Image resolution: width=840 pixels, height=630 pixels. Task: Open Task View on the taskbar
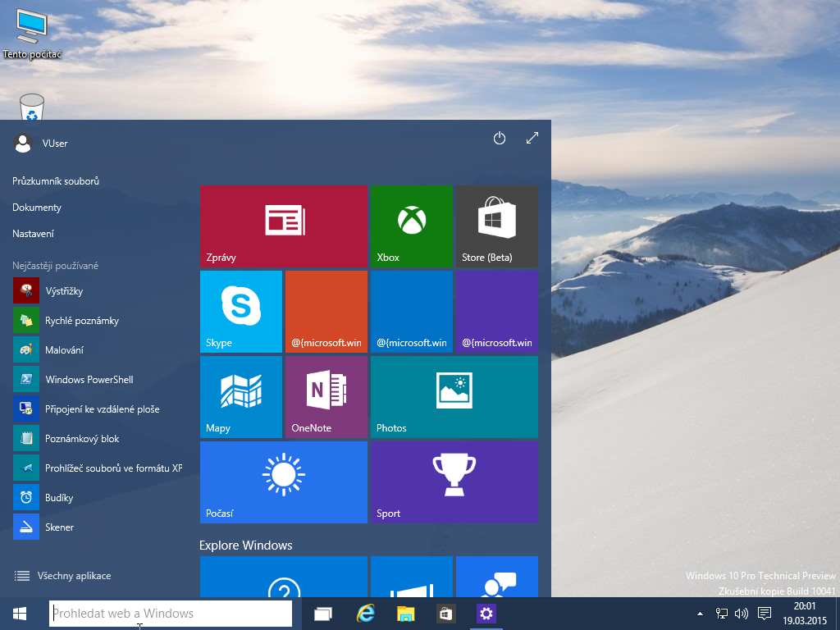[x=323, y=614]
